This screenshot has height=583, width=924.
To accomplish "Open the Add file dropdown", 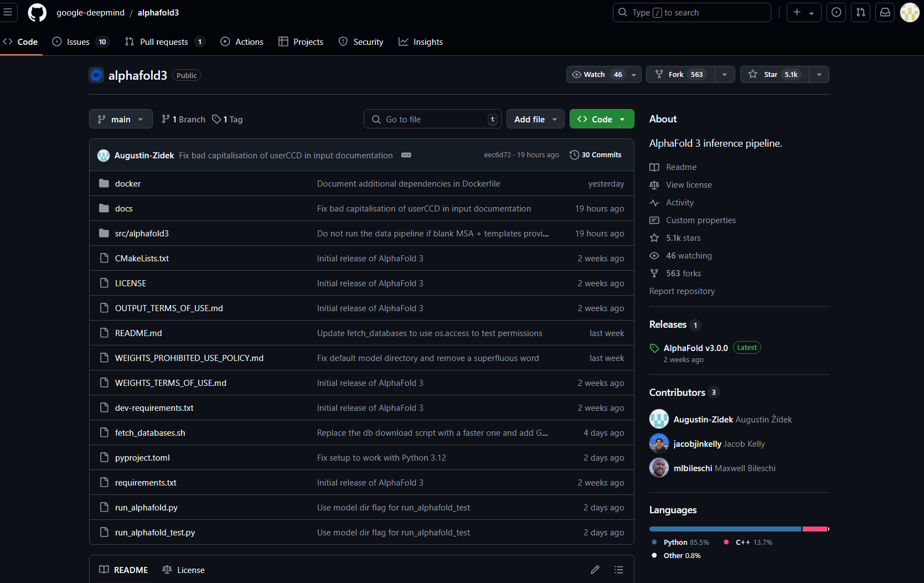I will click(535, 119).
